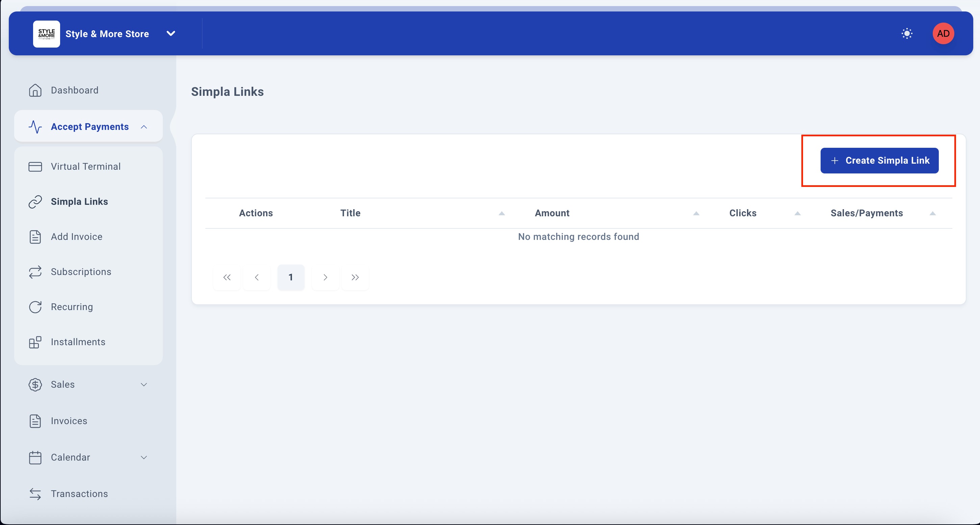This screenshot has width=980, height=525.
Task: Open the Invoices menu item
Action: coord(69,421)
